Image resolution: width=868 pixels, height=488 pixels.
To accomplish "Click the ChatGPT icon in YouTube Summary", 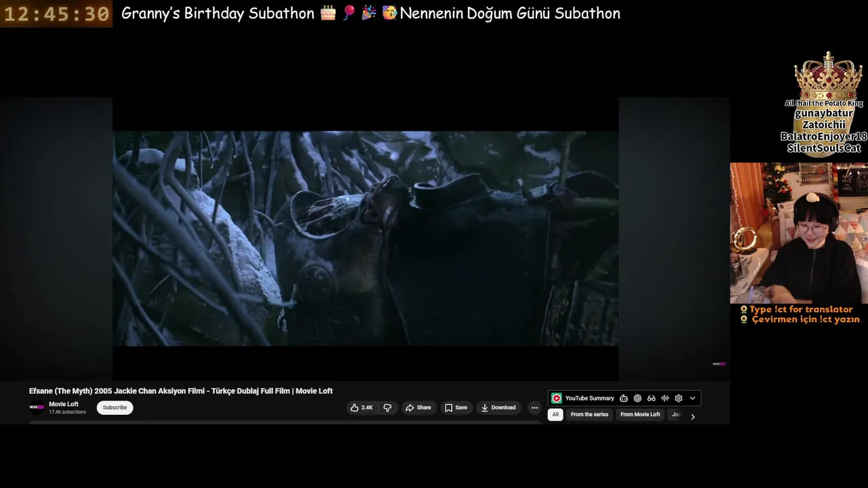I will [x=637, y=399].
